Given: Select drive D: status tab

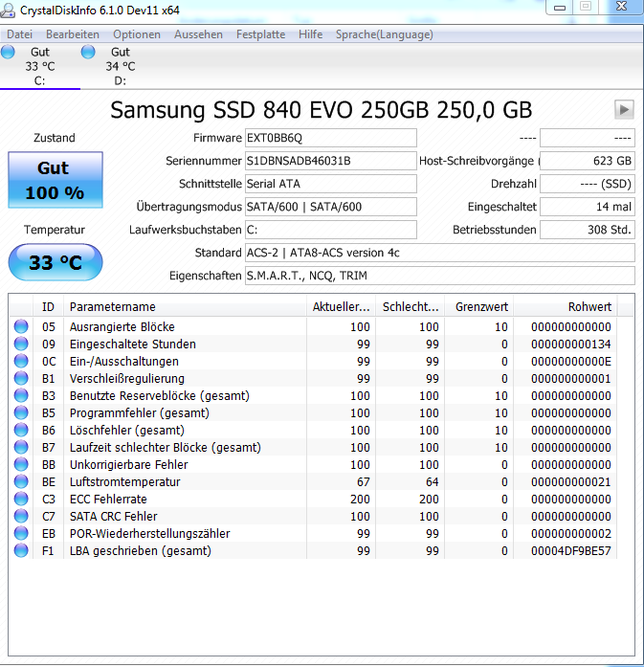Looking at the screenshot, I should click(121, 66).
